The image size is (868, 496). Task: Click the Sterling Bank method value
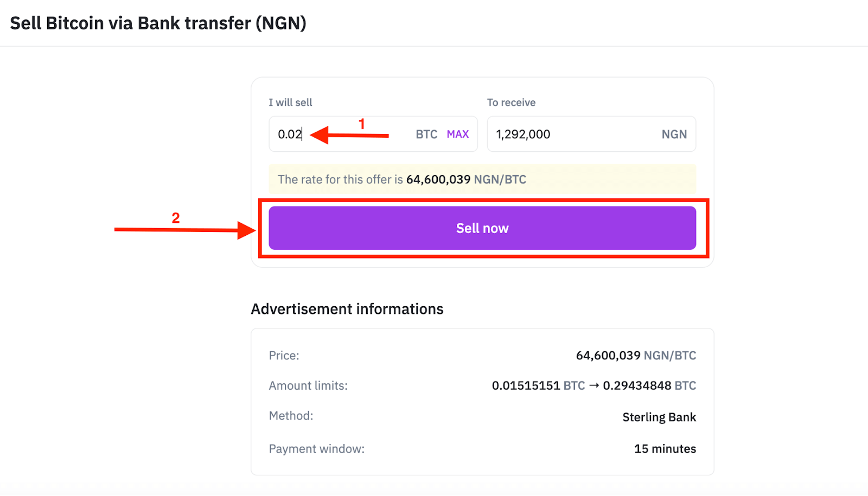pos(659,417)
